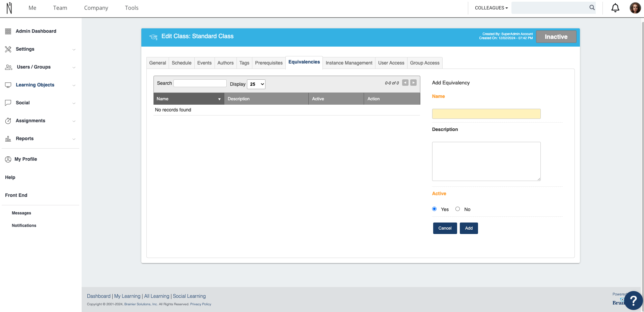644x312 pixels.
Task: Switch to the Schedule tab
Action: pos(181,63)
